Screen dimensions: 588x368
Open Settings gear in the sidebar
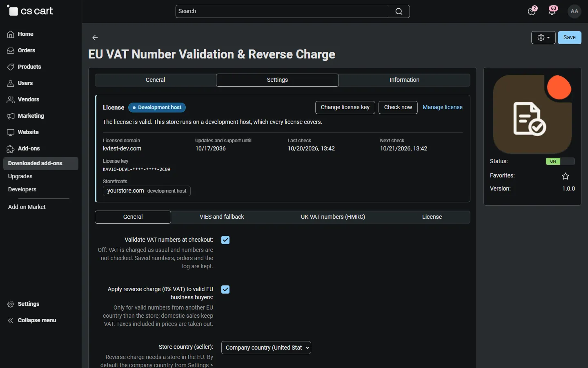tap(11, 304)
